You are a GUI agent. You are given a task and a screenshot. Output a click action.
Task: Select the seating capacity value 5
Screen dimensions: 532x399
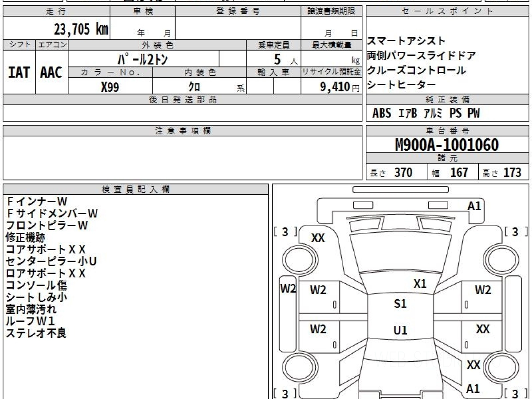278,59
